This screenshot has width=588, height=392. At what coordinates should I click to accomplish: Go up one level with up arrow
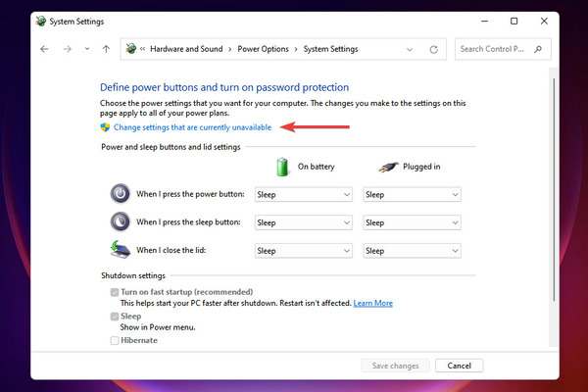pyautogui.click(x=106, y=49)
